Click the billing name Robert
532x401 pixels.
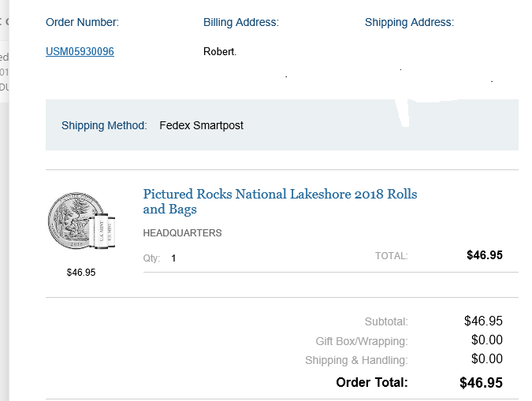(220, 52)
